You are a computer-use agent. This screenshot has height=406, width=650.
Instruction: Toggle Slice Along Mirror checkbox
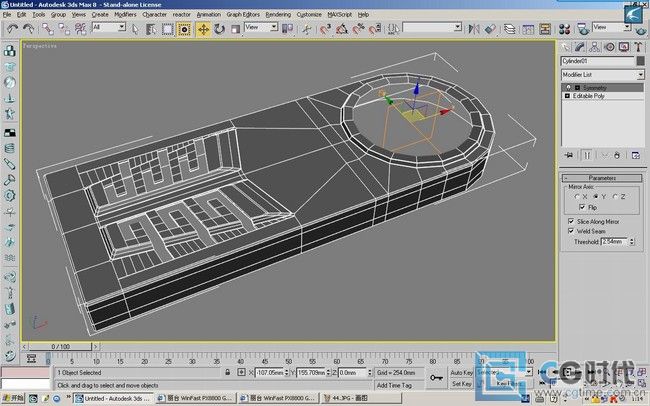click(x=571, y=221)
